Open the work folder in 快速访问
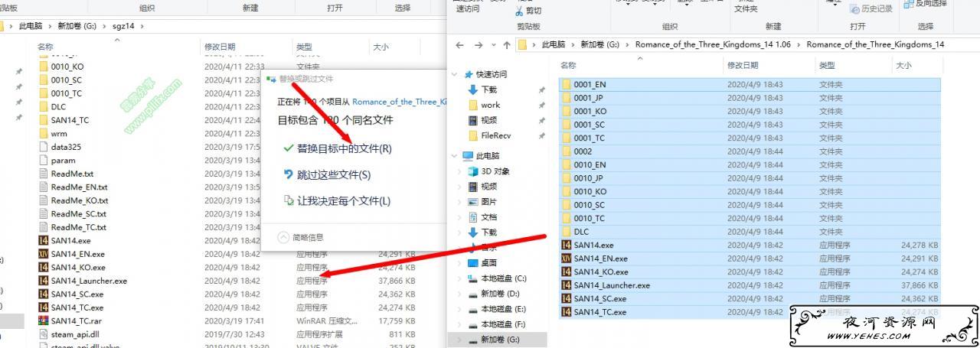Screen dimensions: 980x348 coord(490,105)
